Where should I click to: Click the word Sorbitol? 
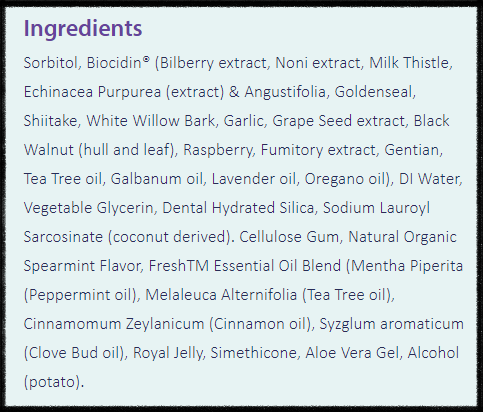(x=51, y=63)
